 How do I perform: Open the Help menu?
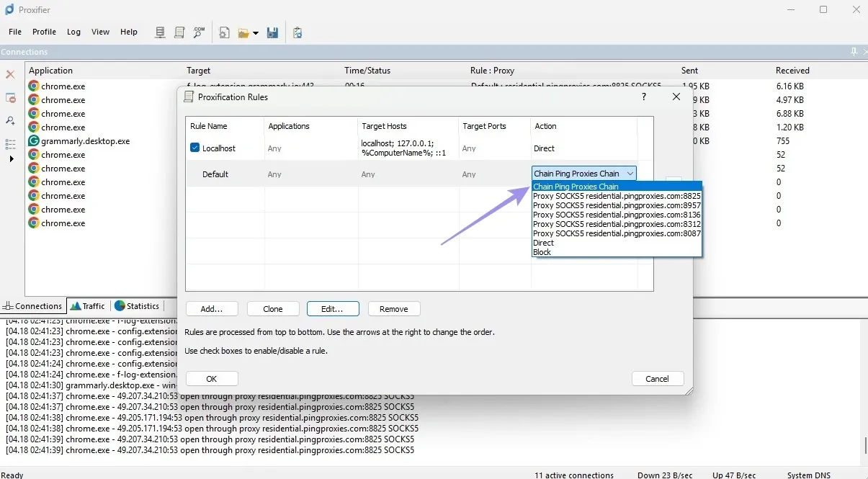point(129,32)
